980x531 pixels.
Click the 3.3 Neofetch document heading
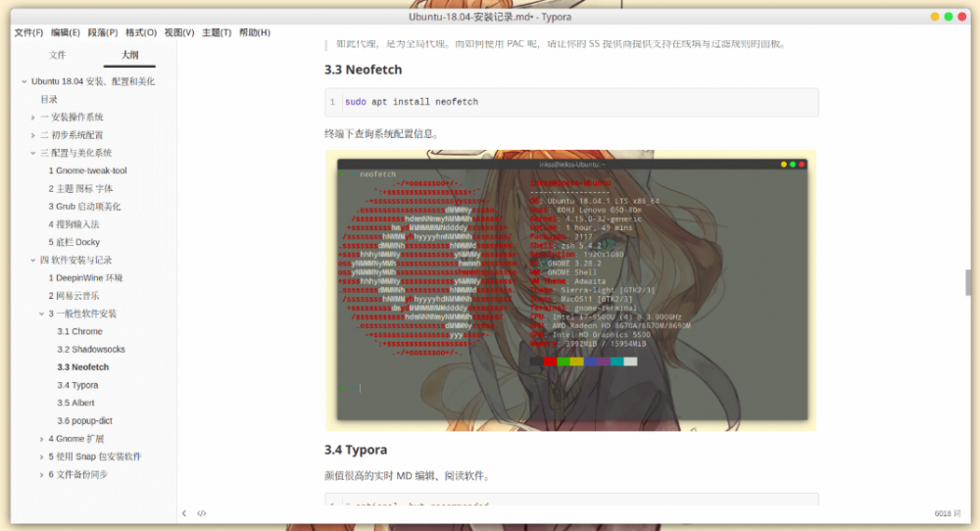pos(364,70)
